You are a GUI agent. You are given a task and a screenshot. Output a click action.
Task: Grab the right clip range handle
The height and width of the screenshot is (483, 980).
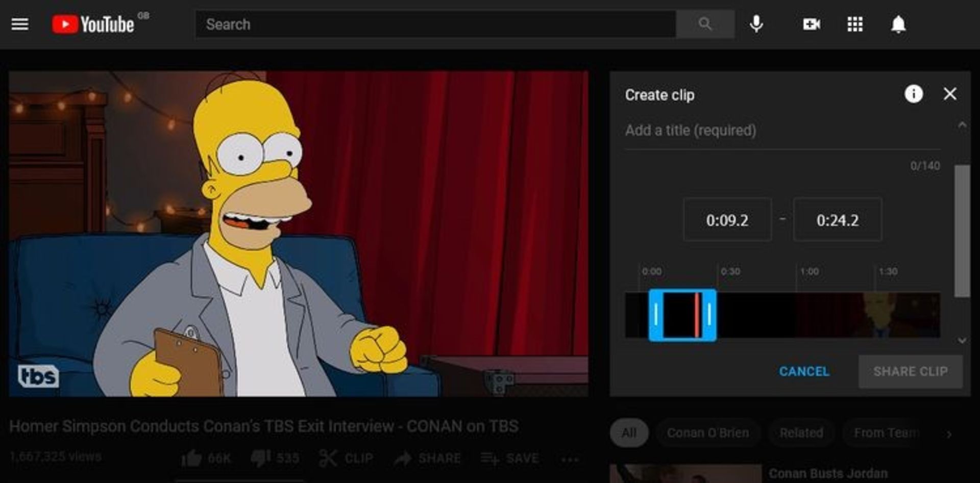click(x=709, y=315)
